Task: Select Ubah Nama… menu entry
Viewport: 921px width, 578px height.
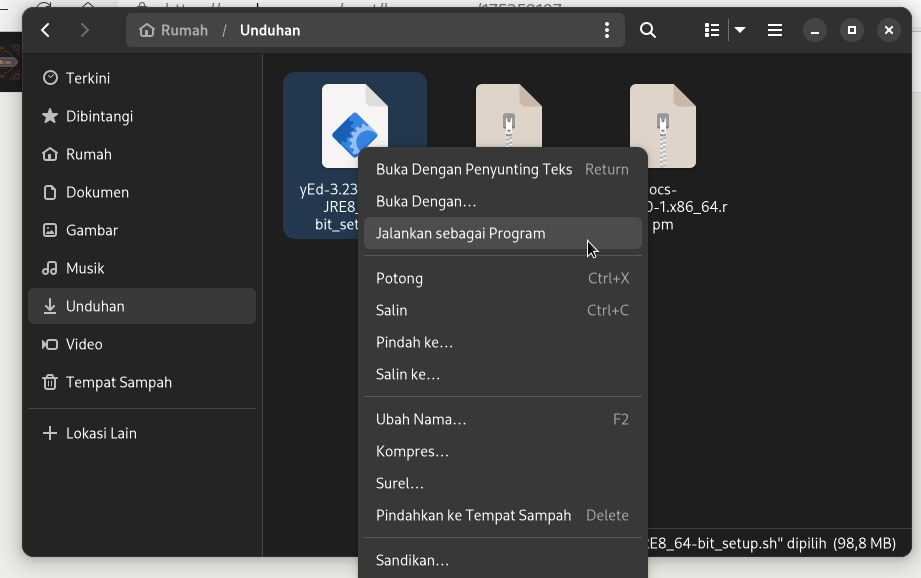Action: tap(421, 419)
